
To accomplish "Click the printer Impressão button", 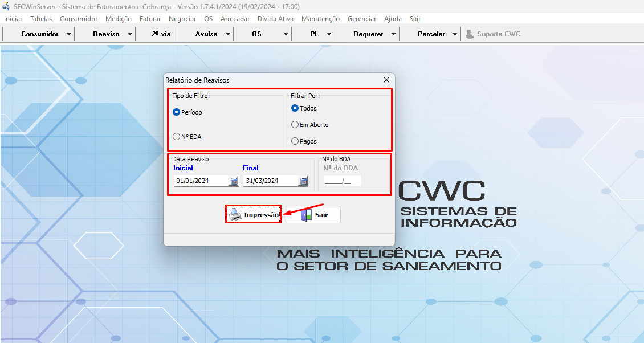I will tap(254, 215).
